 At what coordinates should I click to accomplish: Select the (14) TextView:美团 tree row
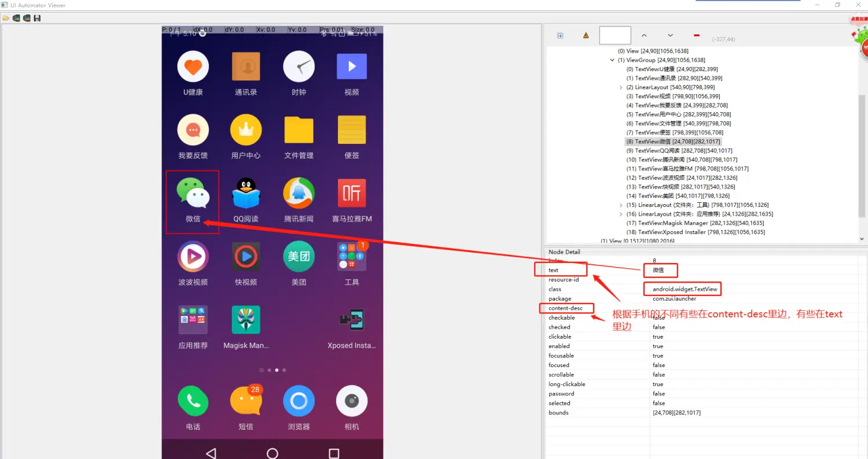point(678,196)
